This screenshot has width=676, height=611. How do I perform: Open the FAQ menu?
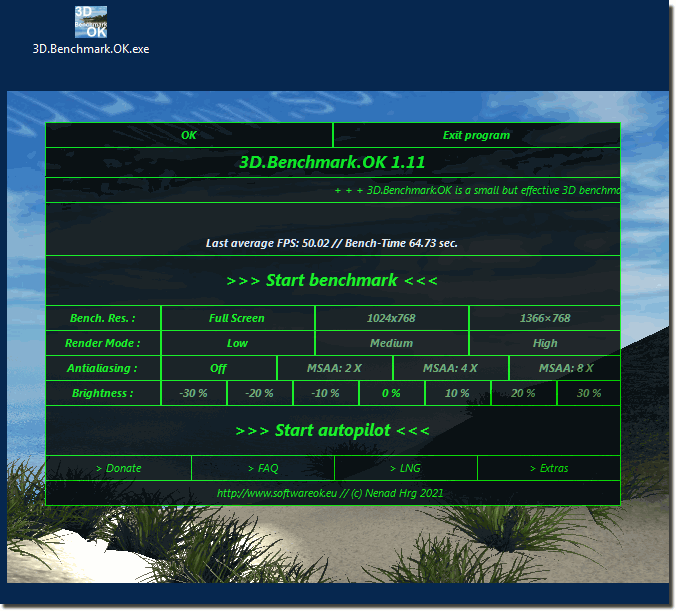pyautogui.click(x=263, y=468)
